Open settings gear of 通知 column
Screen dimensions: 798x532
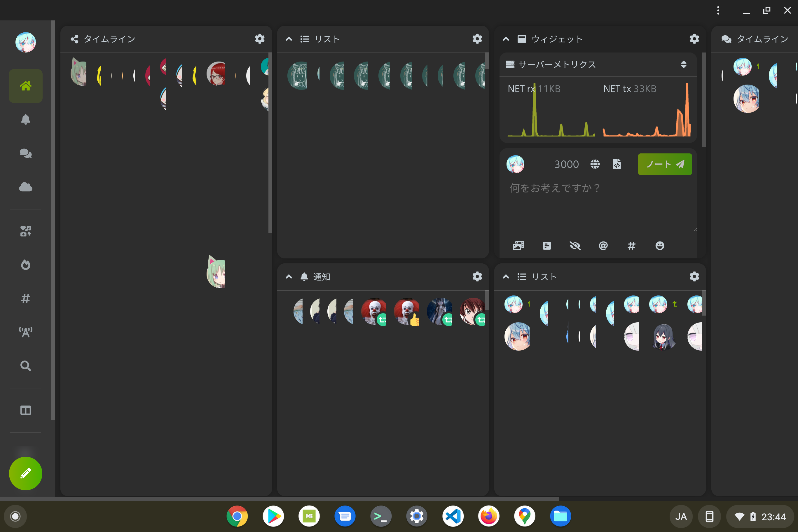point(477,276)
